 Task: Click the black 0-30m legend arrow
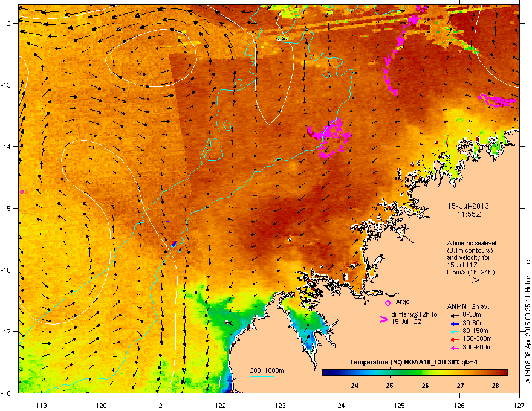click(454, 315)
